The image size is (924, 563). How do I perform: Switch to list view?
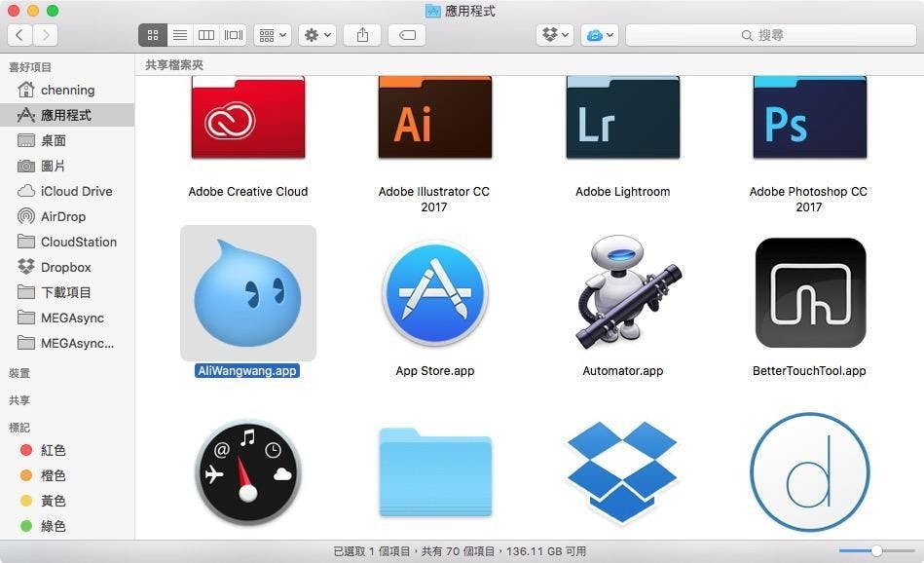pyautogui.click(x=180, y=35)
